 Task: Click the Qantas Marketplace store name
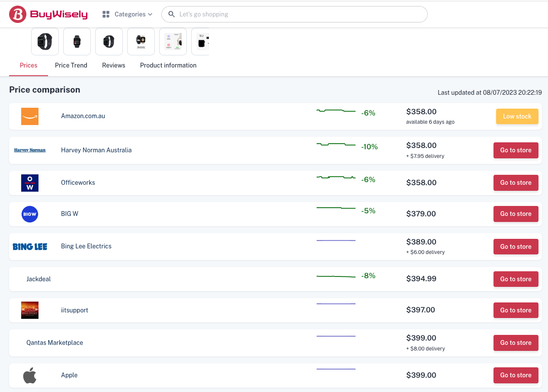pyautogui.click(x=54, y=343)
